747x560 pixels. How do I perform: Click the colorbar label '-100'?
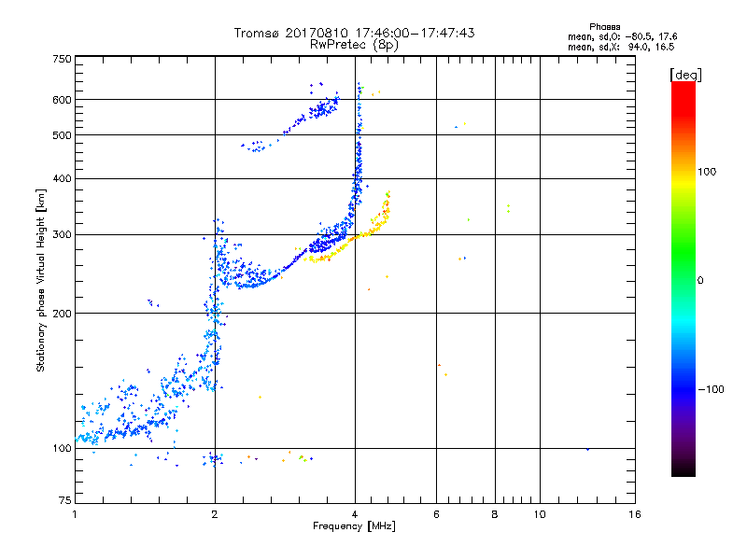[x=711, y=389]
